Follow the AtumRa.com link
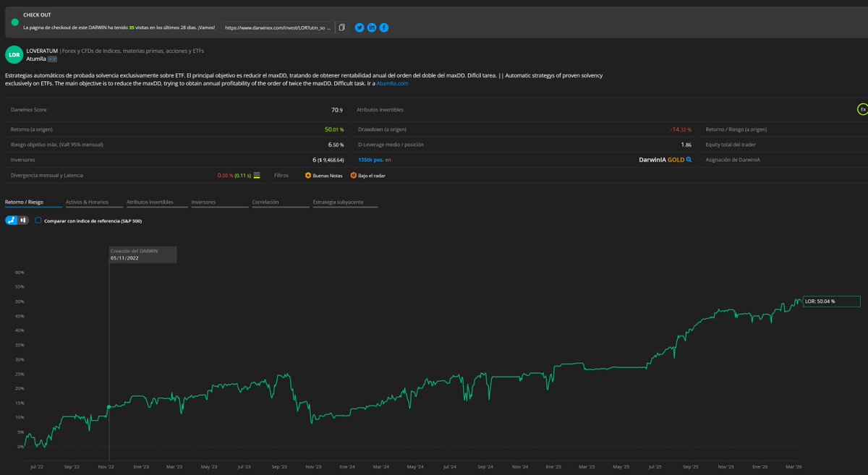The height and width of the screenshot is (475, 868). point(393,83)
